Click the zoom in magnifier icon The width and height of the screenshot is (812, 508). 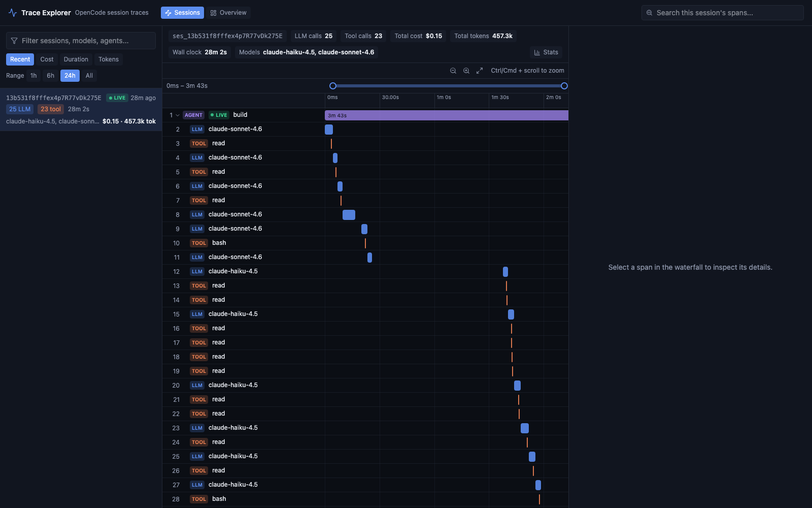[466, 71]
